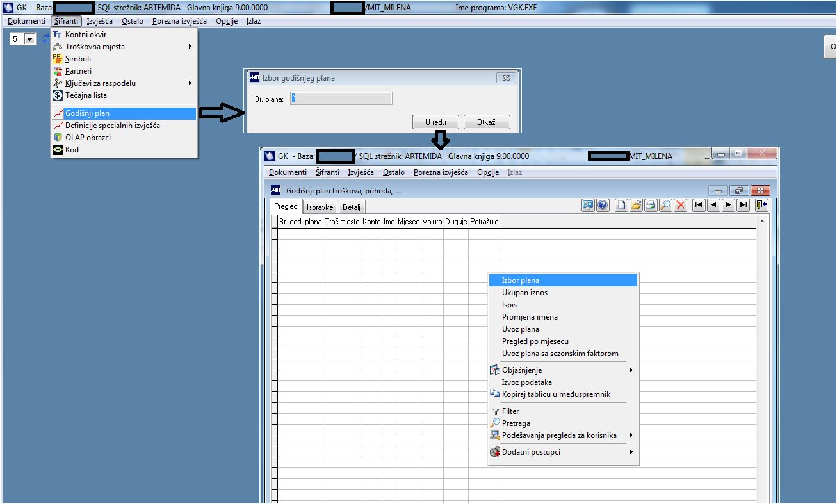
Task: Click the magnifier search toolbar icon
Action: [665, 205]
